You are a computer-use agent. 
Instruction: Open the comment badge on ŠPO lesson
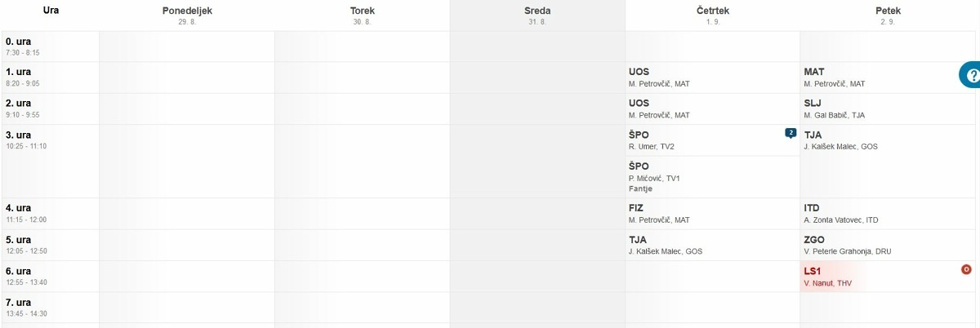coord(791,133)
